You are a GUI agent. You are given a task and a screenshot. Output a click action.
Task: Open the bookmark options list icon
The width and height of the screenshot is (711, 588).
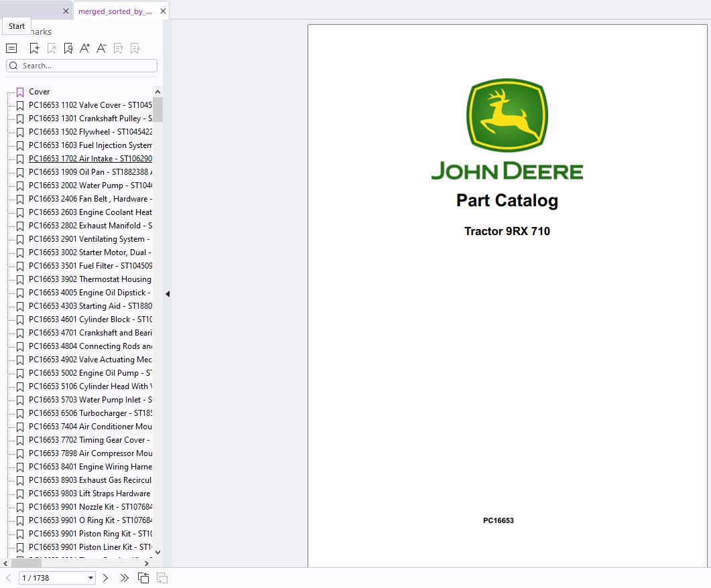click(11, 48)
